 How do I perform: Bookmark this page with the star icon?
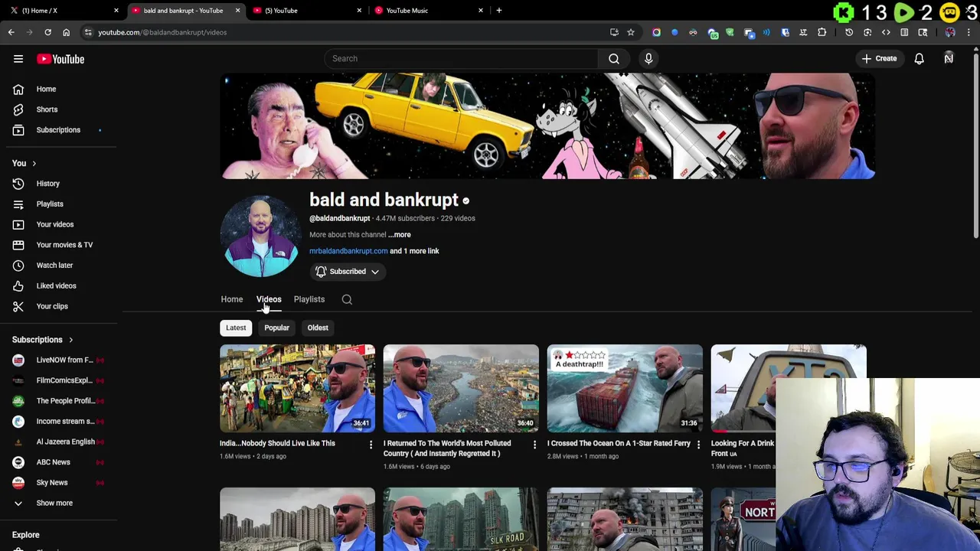point(631,32)
